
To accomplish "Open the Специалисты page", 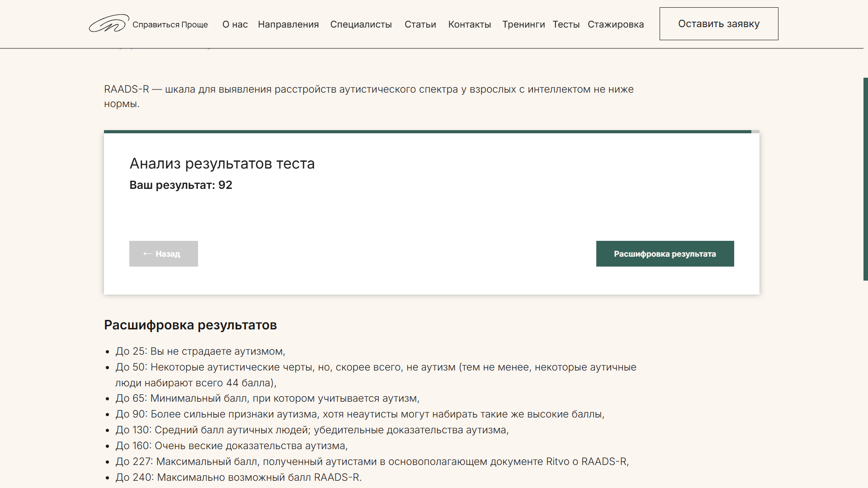I will point(361,24).
